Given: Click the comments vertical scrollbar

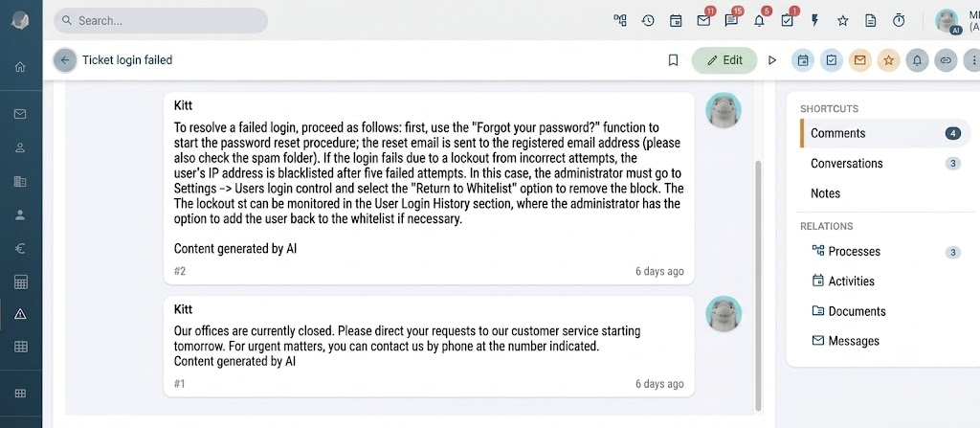Looking at the screenshot, I should 759,285.
